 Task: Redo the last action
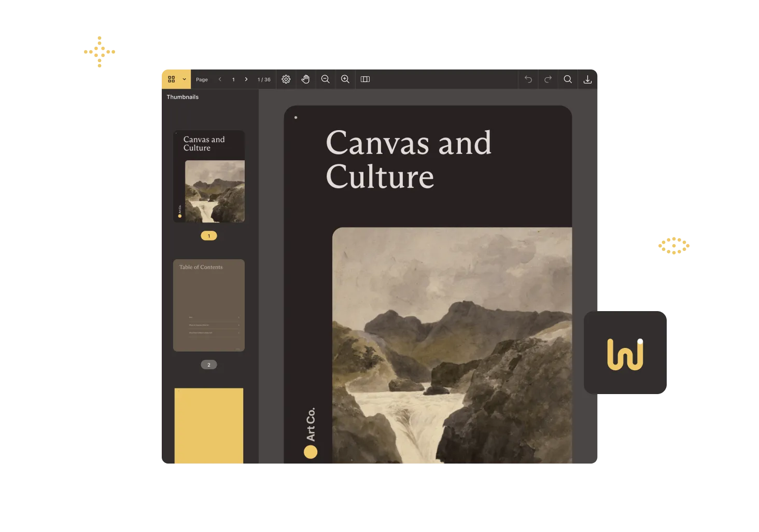[x=548, y=79]
